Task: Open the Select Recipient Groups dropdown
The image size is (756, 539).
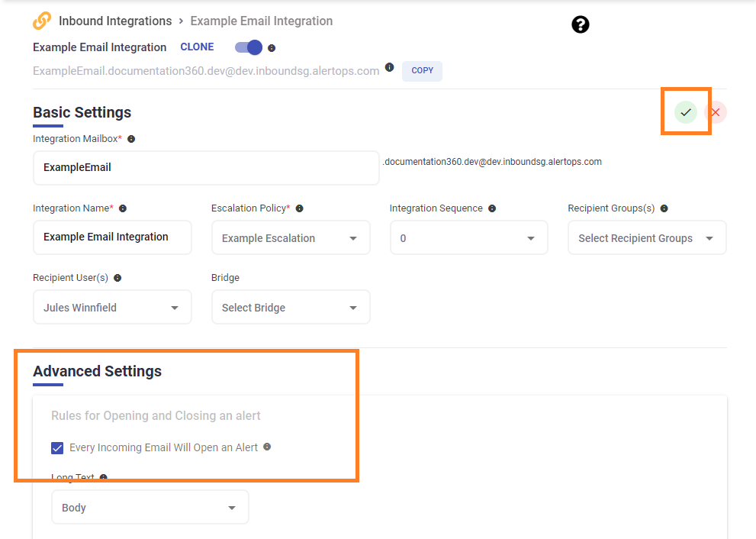Action: point(647,238)
